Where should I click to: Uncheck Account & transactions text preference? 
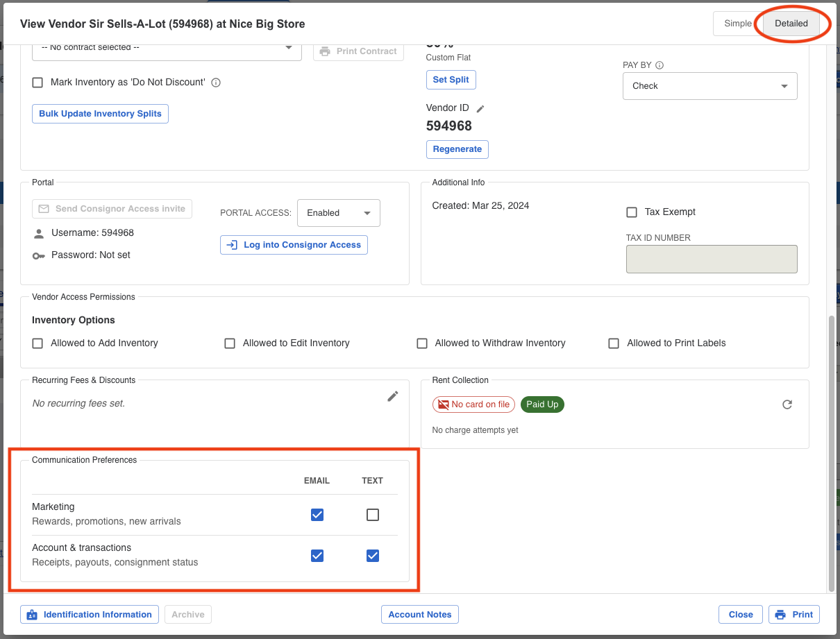[373, 556]
